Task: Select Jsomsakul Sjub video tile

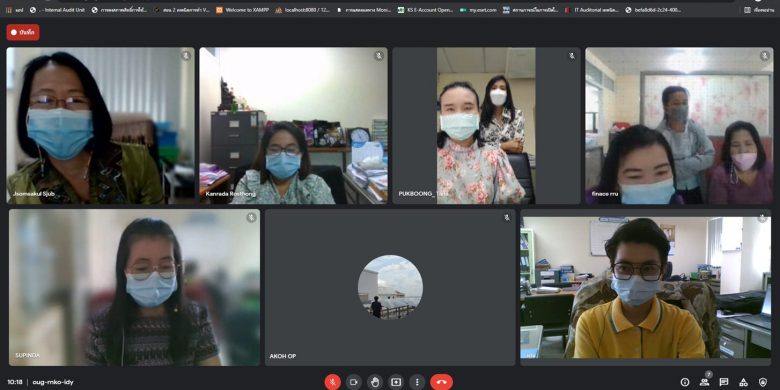Action: pos(100,125)
